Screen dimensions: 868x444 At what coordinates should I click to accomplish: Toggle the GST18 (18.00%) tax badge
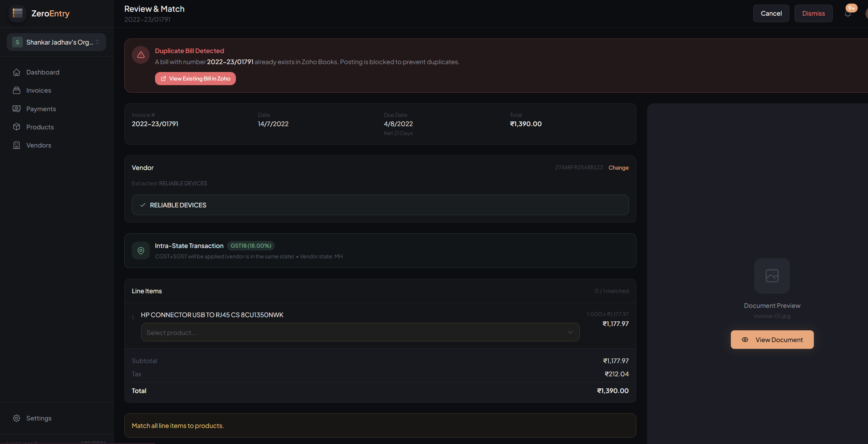(x=250, y=246)
